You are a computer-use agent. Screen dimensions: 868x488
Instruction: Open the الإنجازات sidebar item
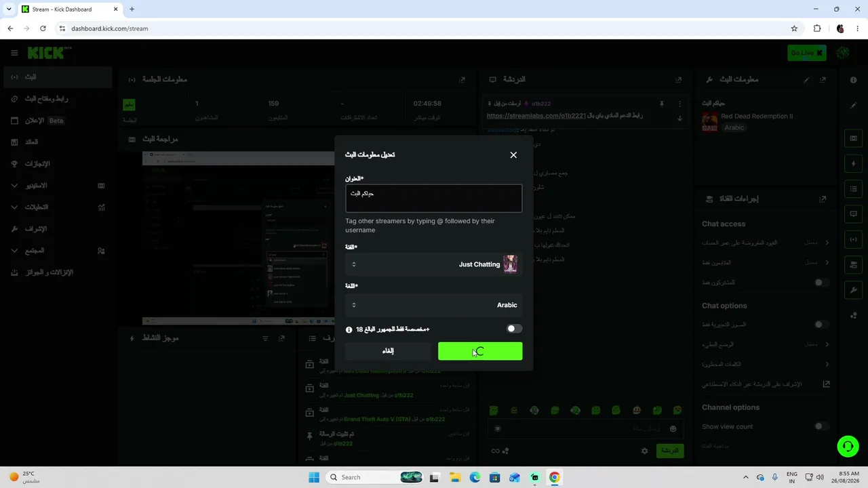pos(57,164)
